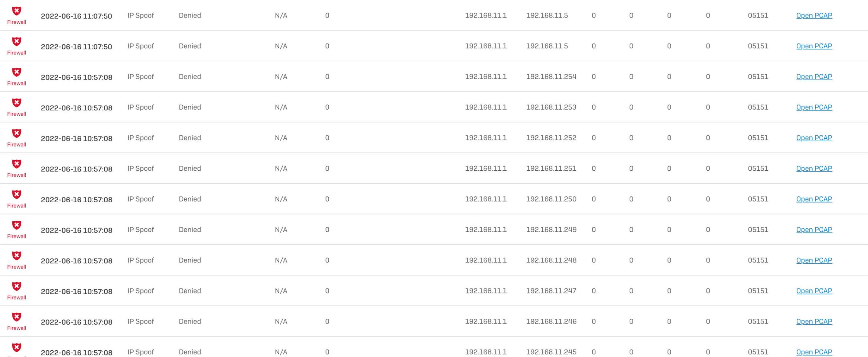Click Firewall shield icon for 192.168.11.254 row

[17, 72]
